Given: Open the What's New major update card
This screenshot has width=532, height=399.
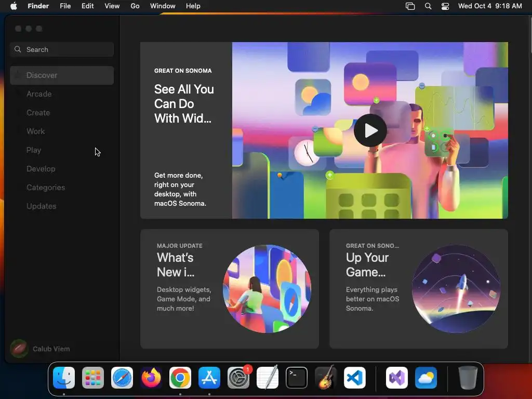Looking at the screenshot, I should click(x=229, y=289).
